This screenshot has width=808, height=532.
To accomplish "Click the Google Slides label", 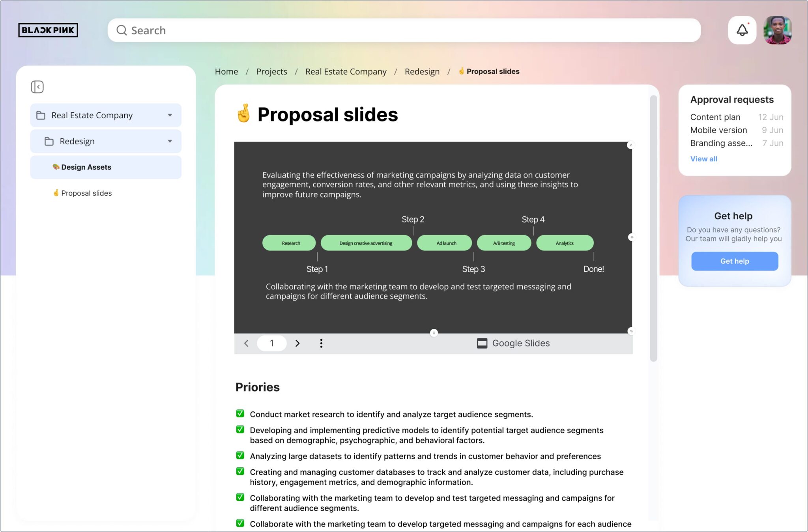I will [521, 343].
